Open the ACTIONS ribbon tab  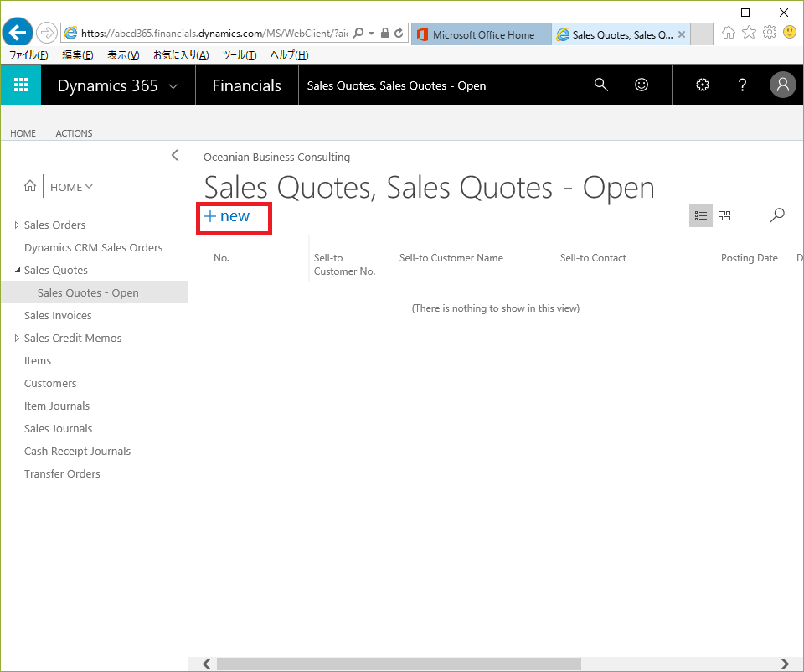(74, 133)
